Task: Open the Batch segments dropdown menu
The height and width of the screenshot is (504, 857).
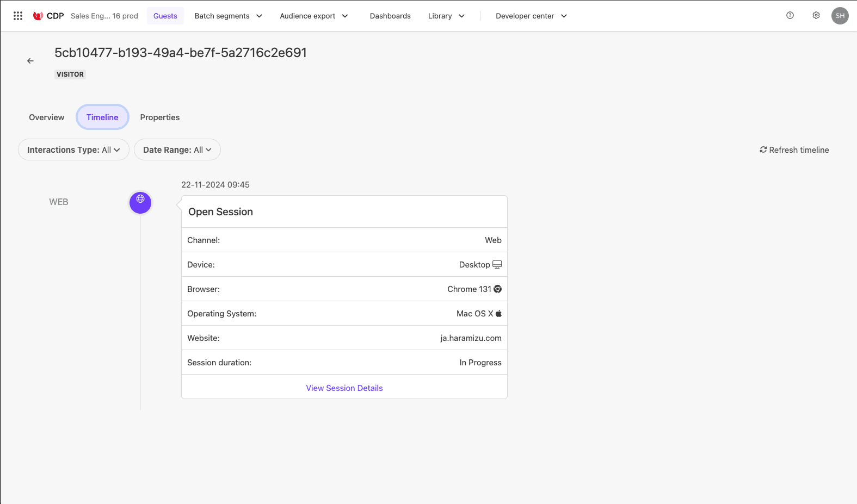Action: (229, 16)
